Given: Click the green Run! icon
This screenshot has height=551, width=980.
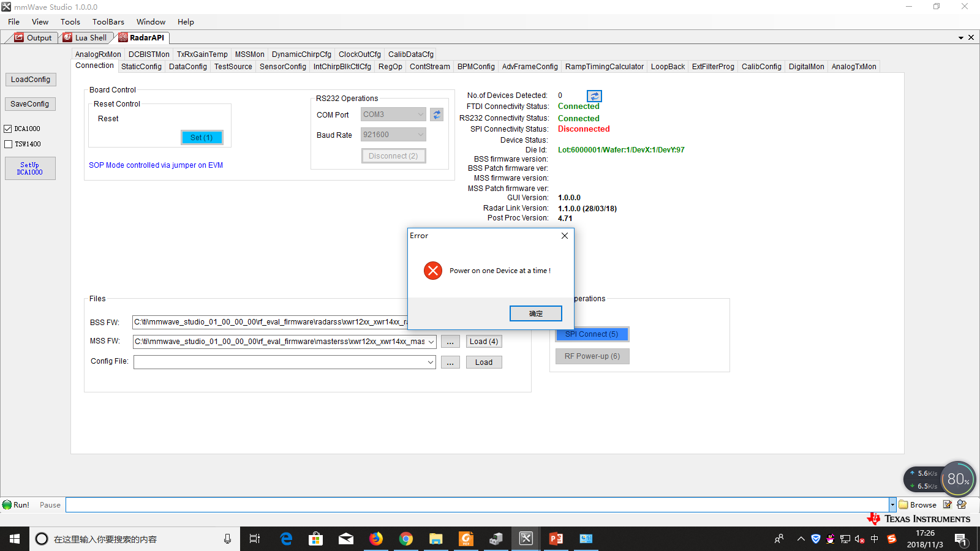Looking at the screenshot, I should (7, 505).
